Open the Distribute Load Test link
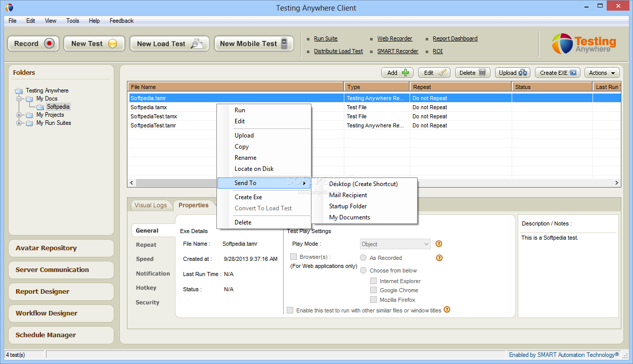633x364 pixels. (338, 51)
